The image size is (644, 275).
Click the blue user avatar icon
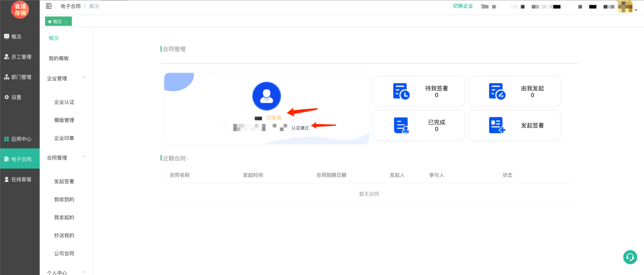267,96
